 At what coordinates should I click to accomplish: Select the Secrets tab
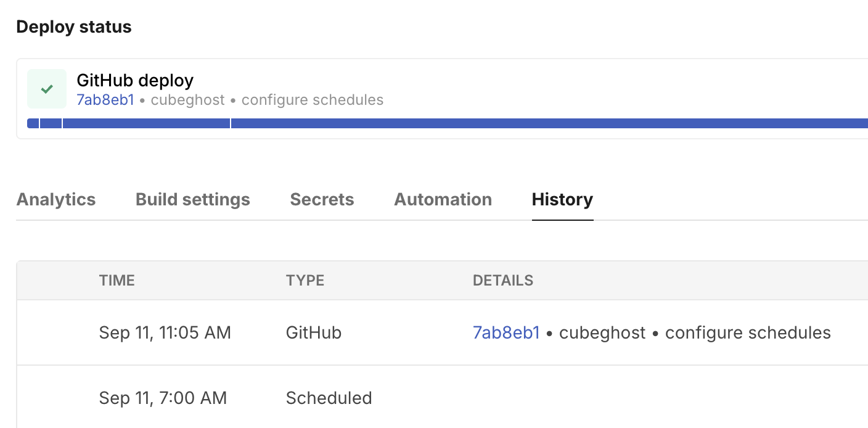[x=322, y=199]
